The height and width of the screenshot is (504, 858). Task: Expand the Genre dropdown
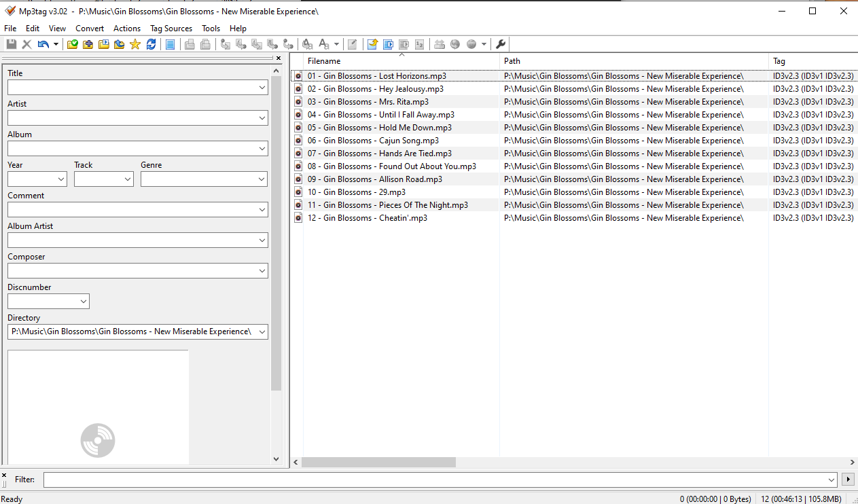point(262,179)
